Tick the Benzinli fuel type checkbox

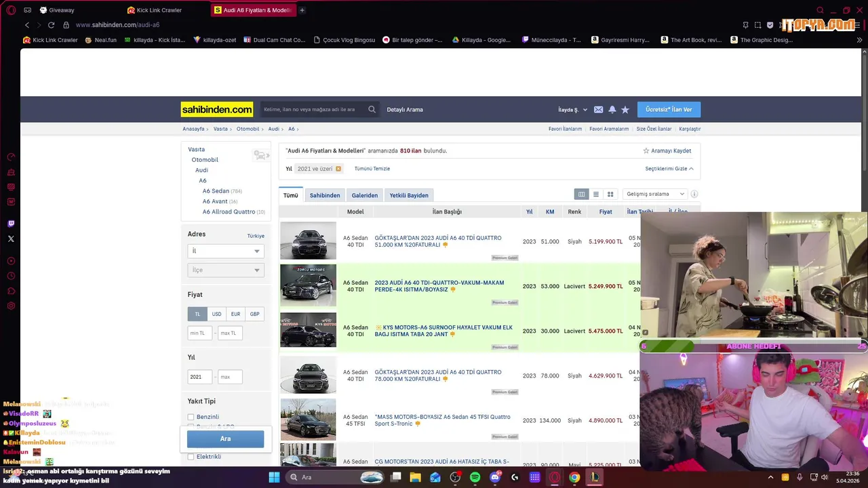point(191,417)
